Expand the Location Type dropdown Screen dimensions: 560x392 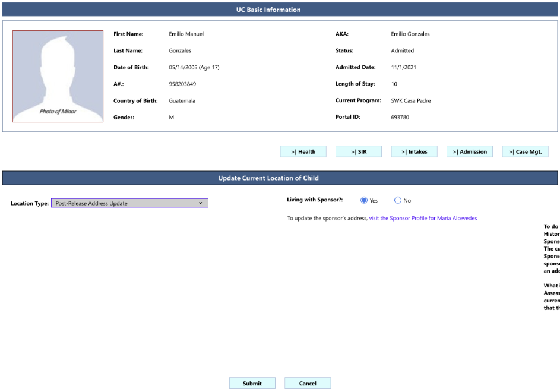(129, 203)
